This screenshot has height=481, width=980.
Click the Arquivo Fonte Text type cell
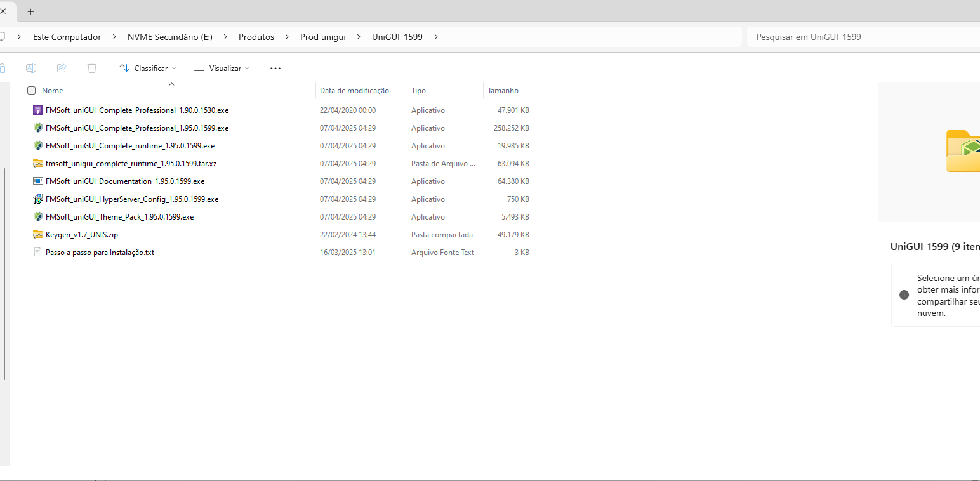tap(443, 252)
